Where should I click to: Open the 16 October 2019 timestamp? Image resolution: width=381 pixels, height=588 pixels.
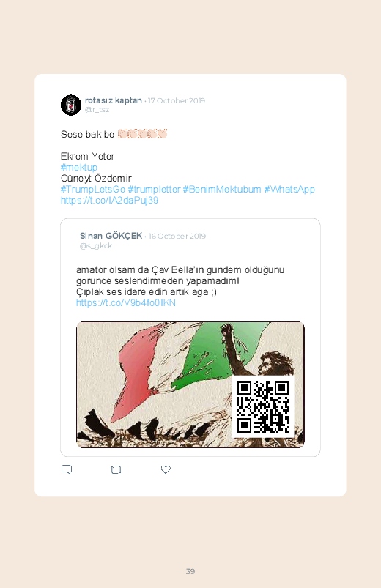[177, 236]
